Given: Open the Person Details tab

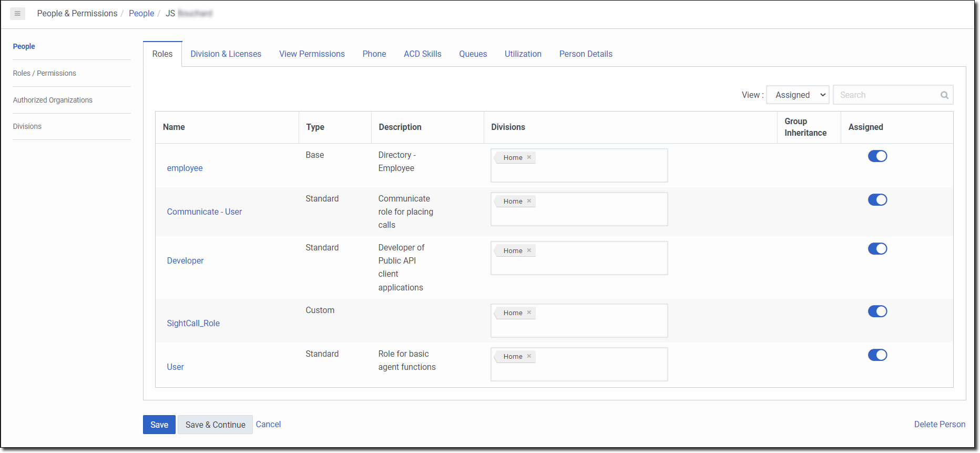Looking at the screenshot, I should [x=586, y=54].
